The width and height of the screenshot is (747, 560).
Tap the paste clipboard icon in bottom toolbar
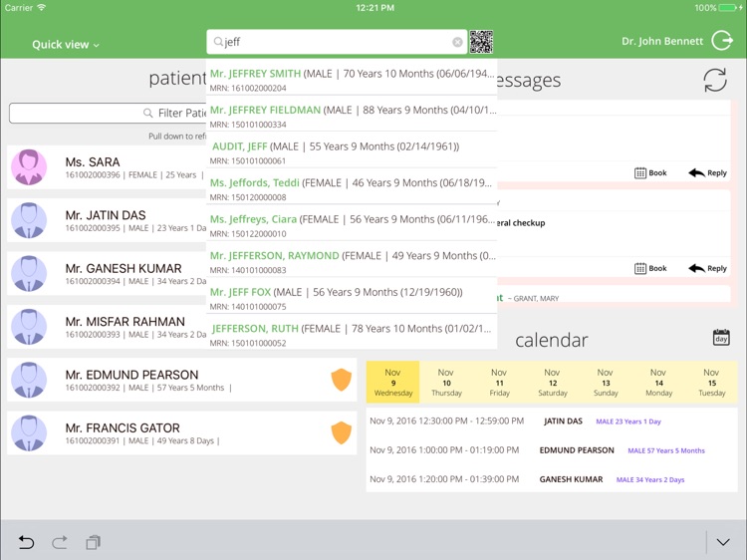[93, 542]
